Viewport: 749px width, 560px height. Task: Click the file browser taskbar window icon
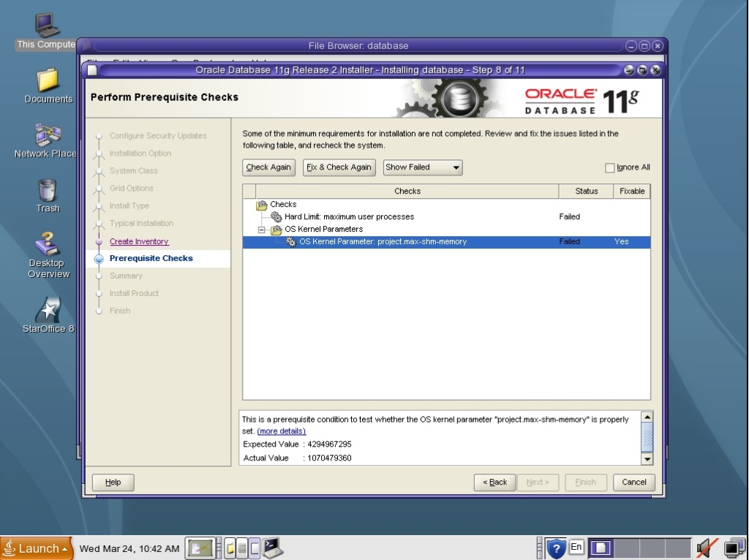pyautogui.click(x=230, y=548)
